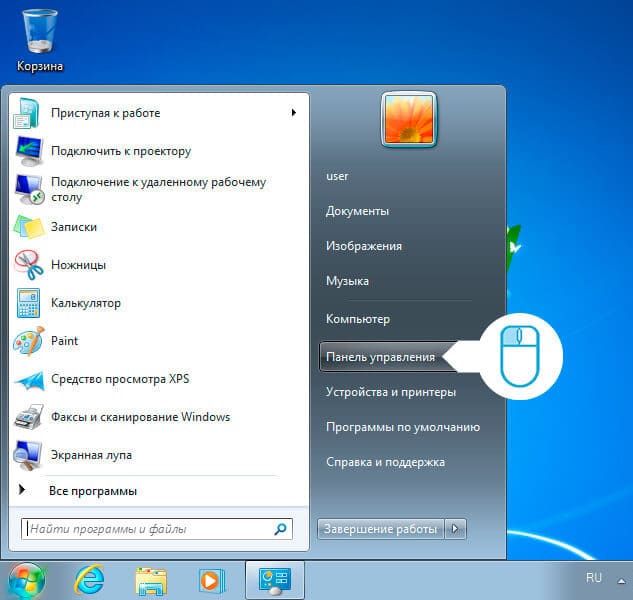This screenshot has width=633, height=600.
Task: Open Программы по умолчанию
Action: [403, 427]
